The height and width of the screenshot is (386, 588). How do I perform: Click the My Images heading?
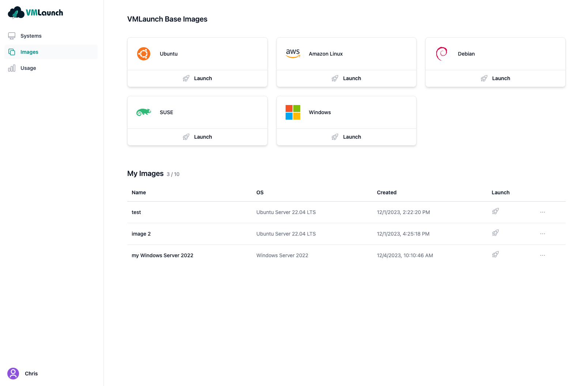(146, 173)
